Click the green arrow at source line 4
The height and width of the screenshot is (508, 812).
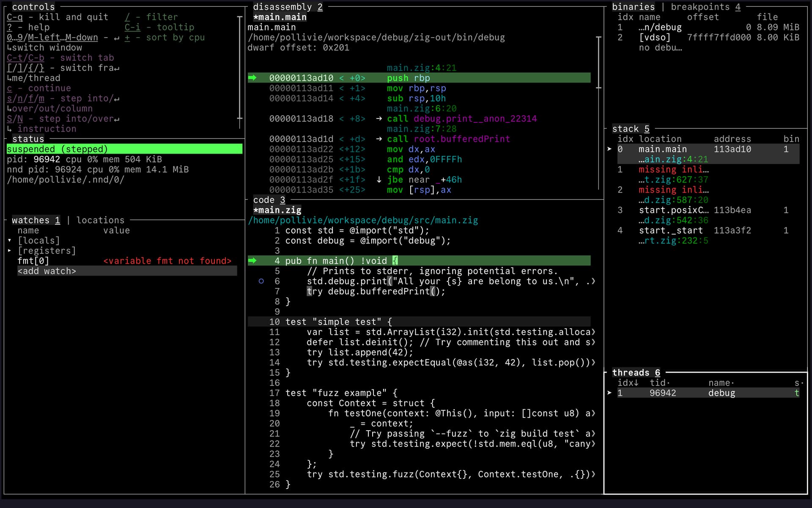(x=252, y=261)
